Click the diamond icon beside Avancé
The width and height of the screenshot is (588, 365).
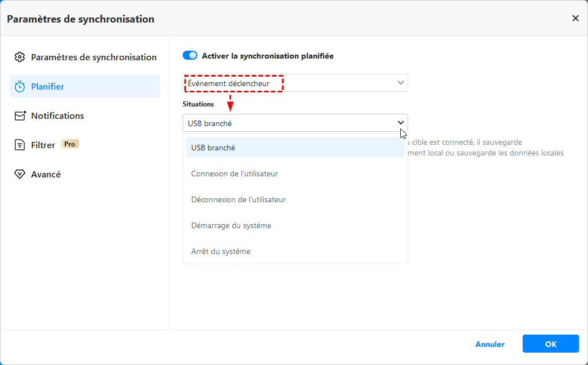pos(20,175)
